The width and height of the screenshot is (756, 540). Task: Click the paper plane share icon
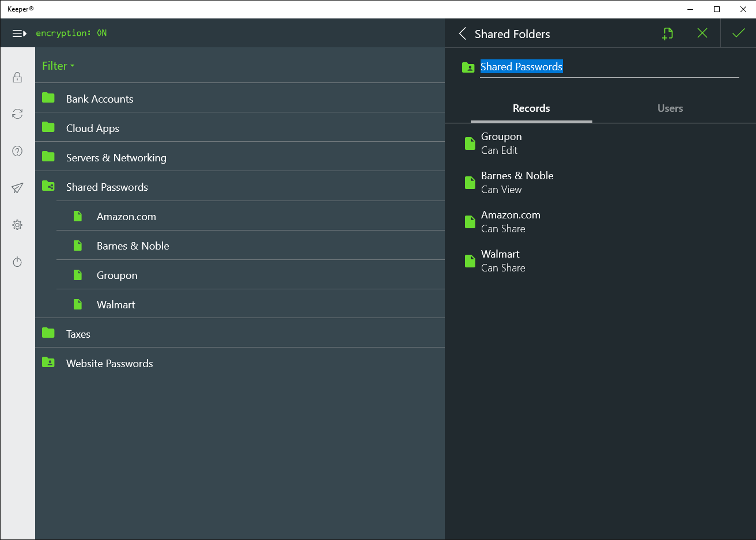pos(17,188)
